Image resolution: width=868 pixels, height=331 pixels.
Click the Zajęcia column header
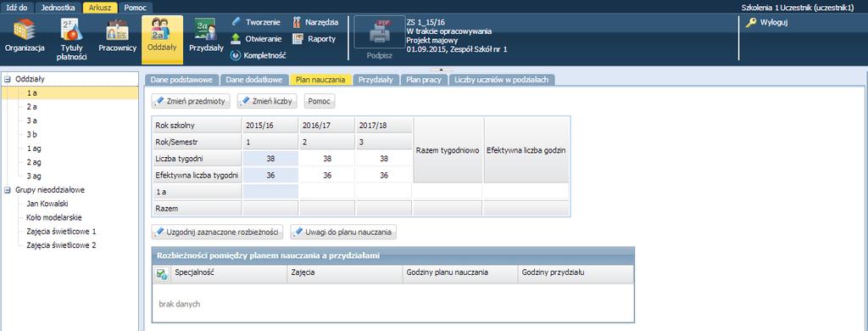(x=344, y=273)
